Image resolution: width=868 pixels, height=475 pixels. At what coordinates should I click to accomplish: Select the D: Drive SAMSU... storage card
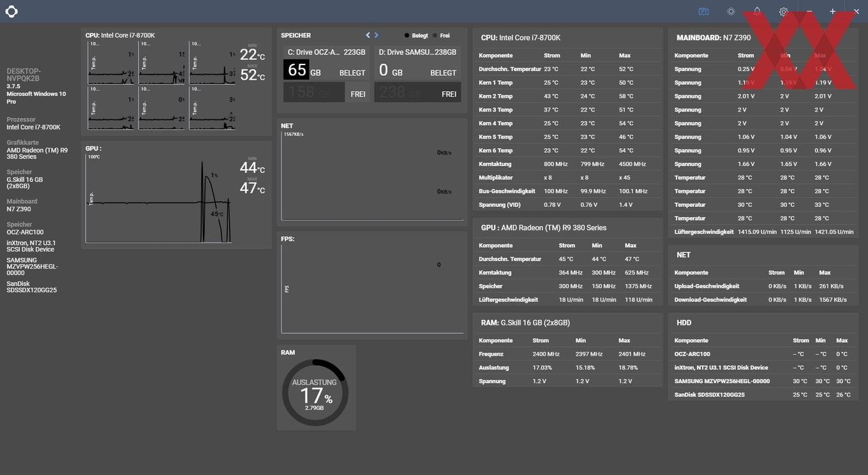[417, 74]
